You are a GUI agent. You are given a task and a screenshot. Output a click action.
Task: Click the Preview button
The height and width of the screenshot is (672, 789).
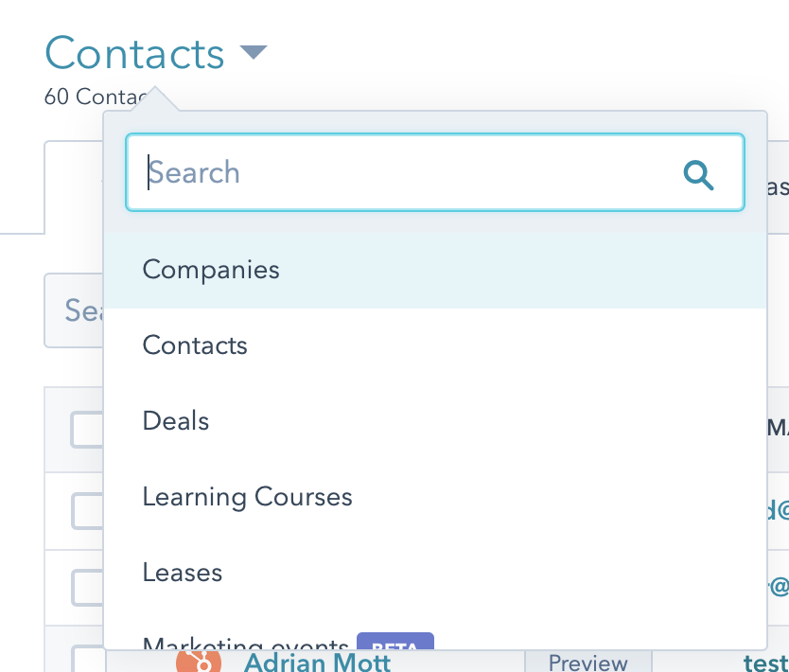tap(587, 663)
